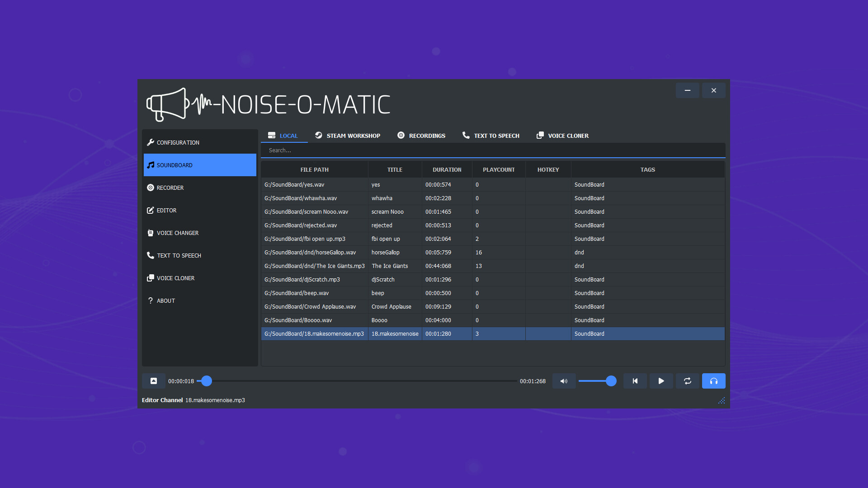
Task: Toggle the loop repeat button
Action: click(x=687, y=381)
